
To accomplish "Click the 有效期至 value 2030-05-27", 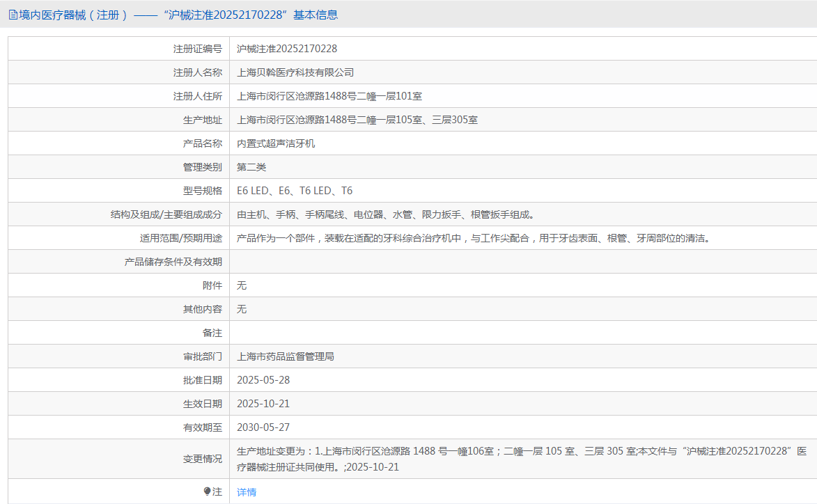I will click(x=263, y=427).
